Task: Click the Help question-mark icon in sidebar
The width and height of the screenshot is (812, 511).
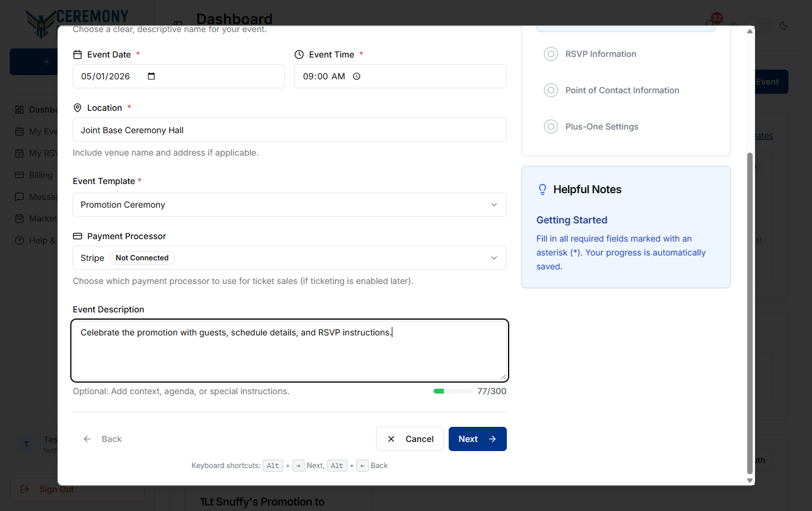Action: 19,240
